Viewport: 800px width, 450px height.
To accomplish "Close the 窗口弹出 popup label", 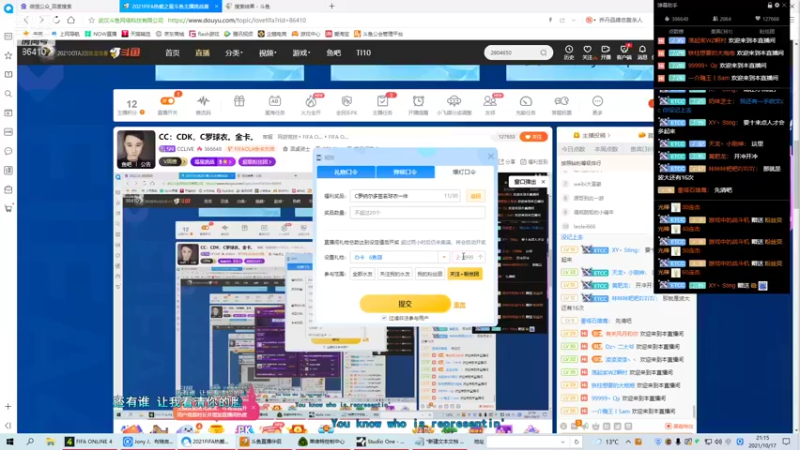I will point(543,182).
